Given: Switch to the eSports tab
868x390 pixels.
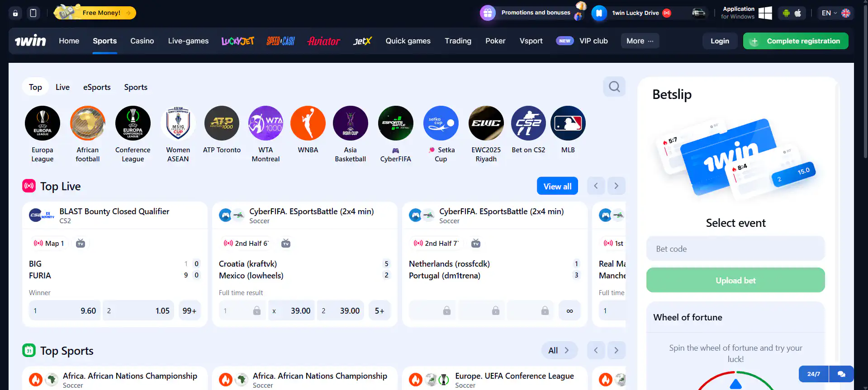Looking at the screenshot, I should tap(97, 87).
